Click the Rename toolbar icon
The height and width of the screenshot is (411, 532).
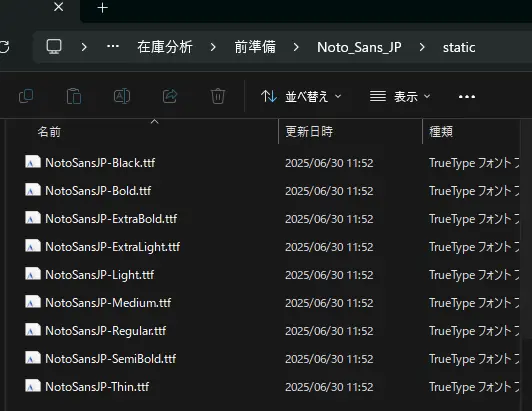pyautogui.click(x=122, y=96)
